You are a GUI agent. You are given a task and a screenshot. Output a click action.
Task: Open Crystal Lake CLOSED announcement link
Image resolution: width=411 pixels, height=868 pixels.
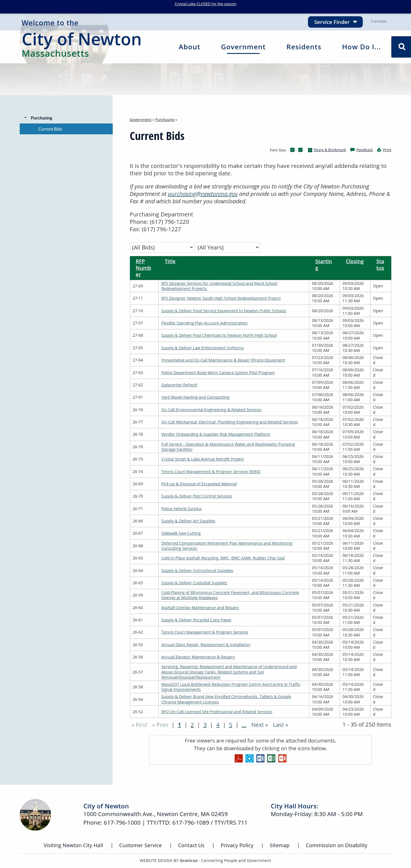pyautogui.click(x=205, y=4)
